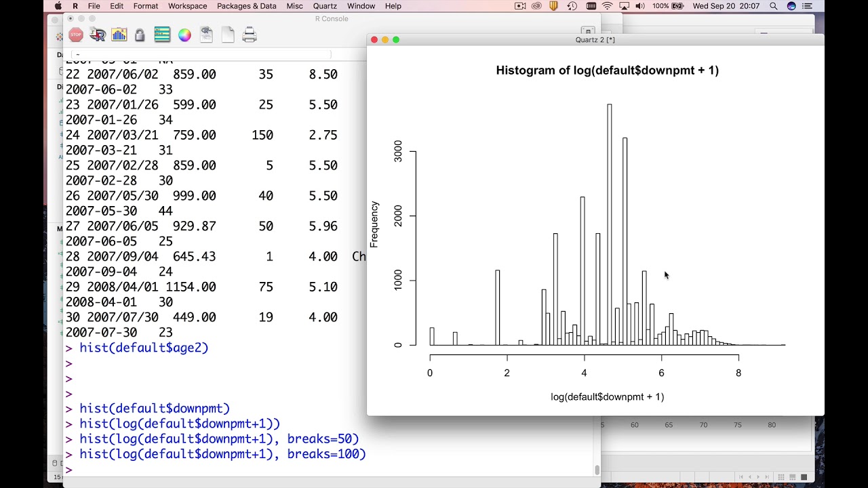Click the Frequency y-axis label

374,224
